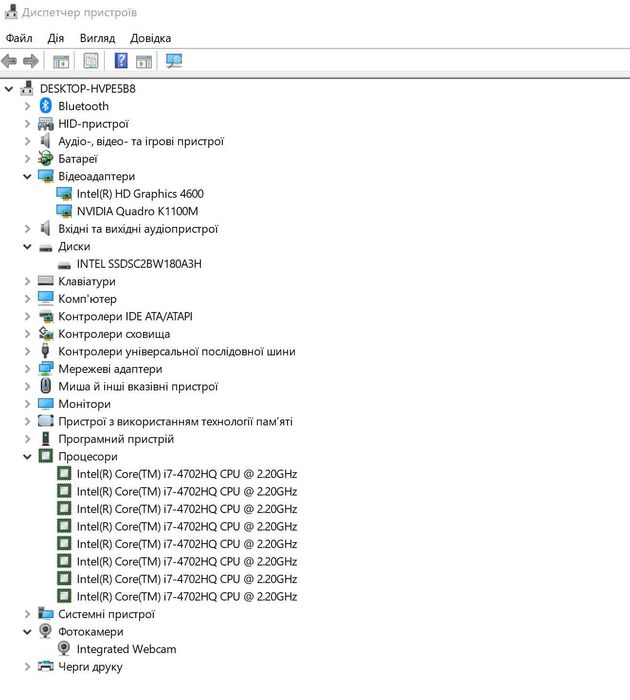Expand the Bluetooth category

[27, 106]
